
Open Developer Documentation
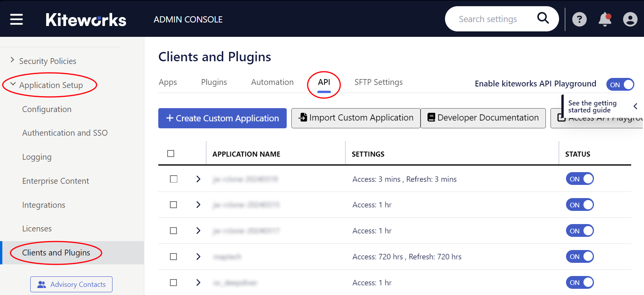pos(483,118)
